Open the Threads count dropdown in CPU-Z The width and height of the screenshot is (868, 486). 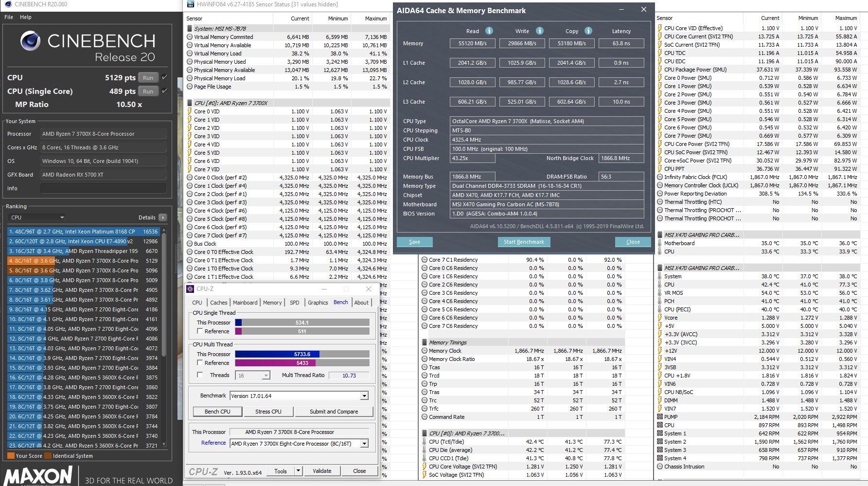click(x=266, y=376)
